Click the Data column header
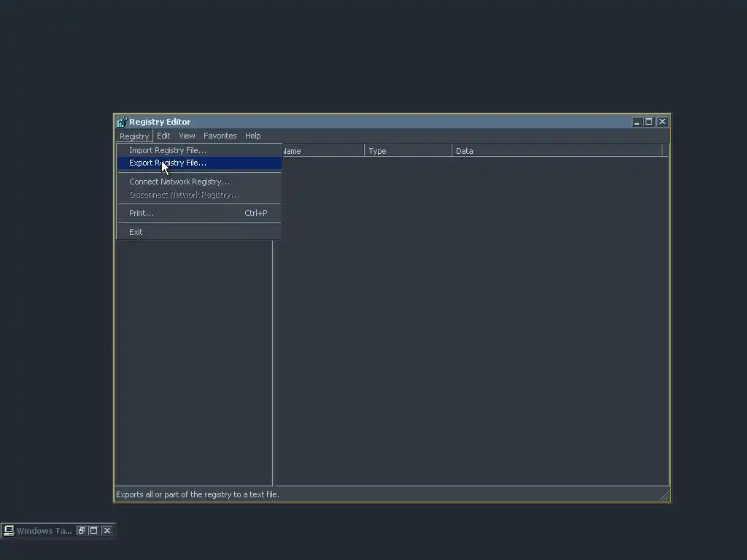747x560 pixels. [557, 151]
